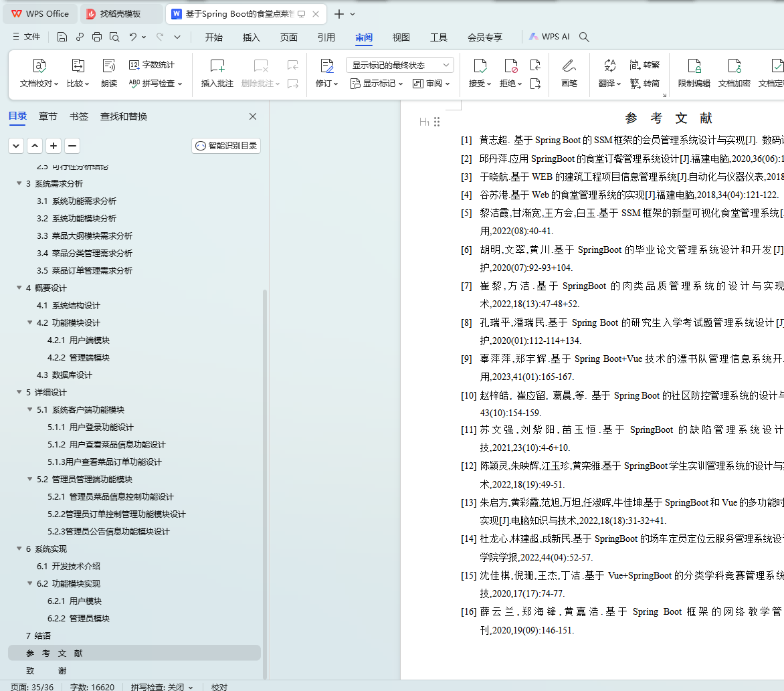Click 繁转简 convert to simplified

[x=644, y=84]
